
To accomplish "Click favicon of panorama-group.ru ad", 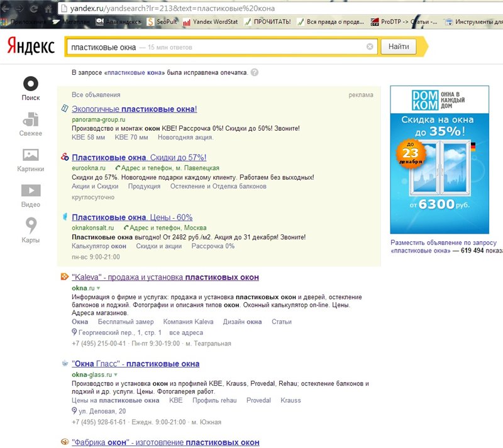I will tap(65, 109).
